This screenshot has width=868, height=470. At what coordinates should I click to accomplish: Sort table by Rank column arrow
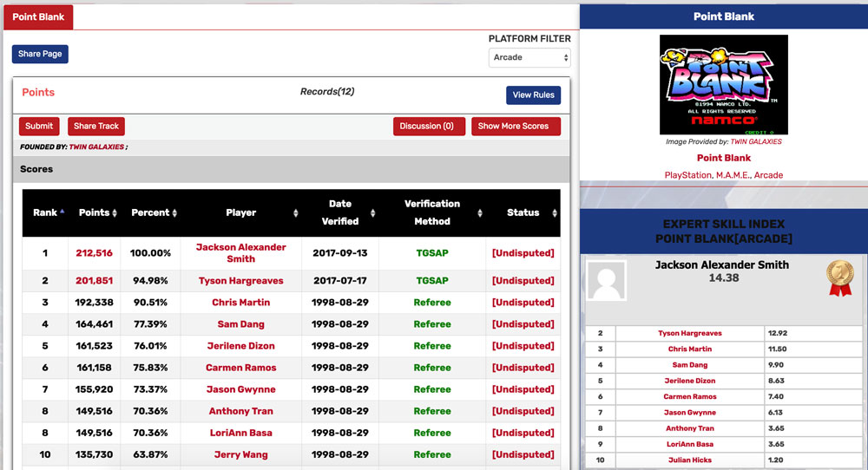[x=62, y=212]
